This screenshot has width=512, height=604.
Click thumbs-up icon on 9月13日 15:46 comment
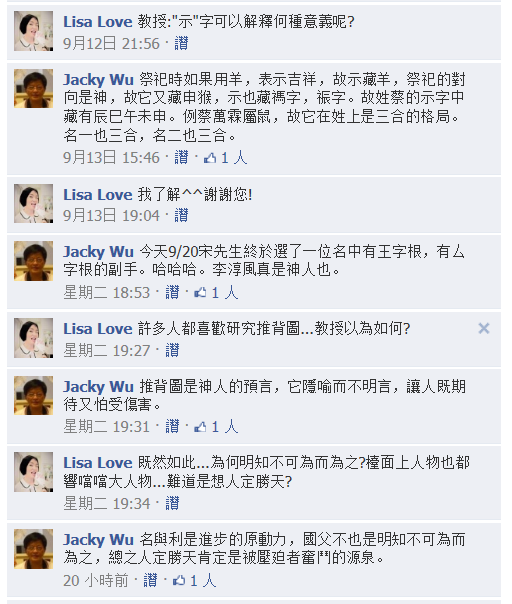click(x=210, y=158)
